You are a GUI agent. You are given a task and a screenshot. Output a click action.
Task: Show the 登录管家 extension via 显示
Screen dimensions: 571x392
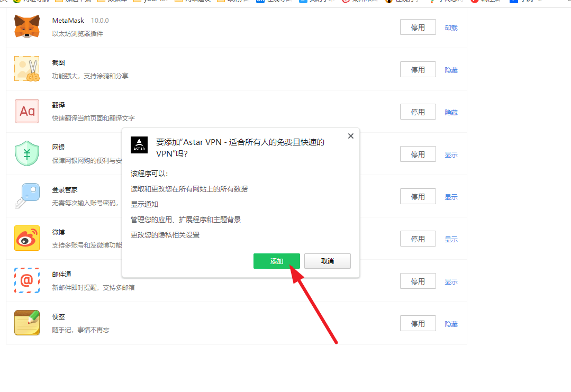click(x=451, y=197)
